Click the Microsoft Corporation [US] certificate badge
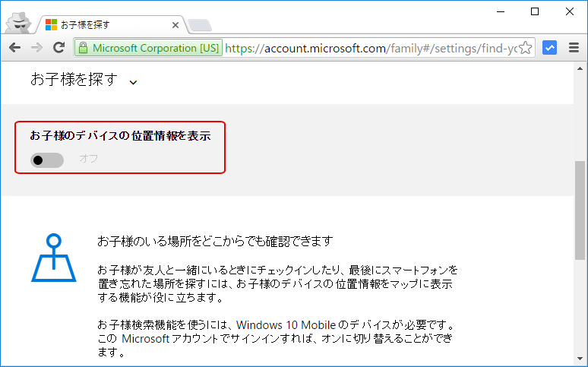The width and height of the screenshot is (588, 367). (x=148, y=48)
